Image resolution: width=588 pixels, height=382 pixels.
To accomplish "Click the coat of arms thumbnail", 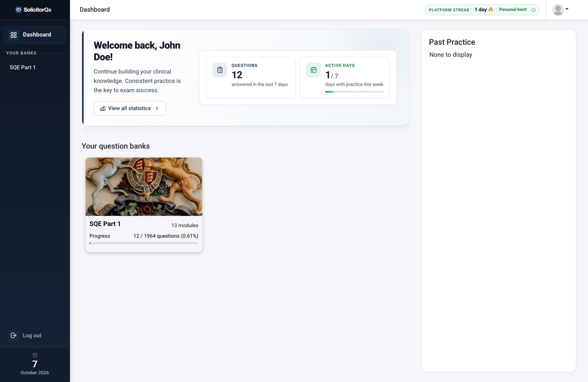I will click(144, 187).
